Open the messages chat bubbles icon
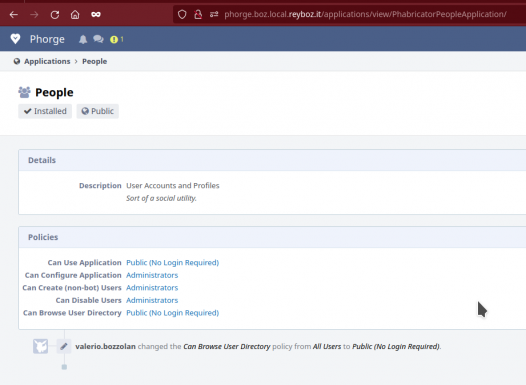526x385 pixels. 98,39
